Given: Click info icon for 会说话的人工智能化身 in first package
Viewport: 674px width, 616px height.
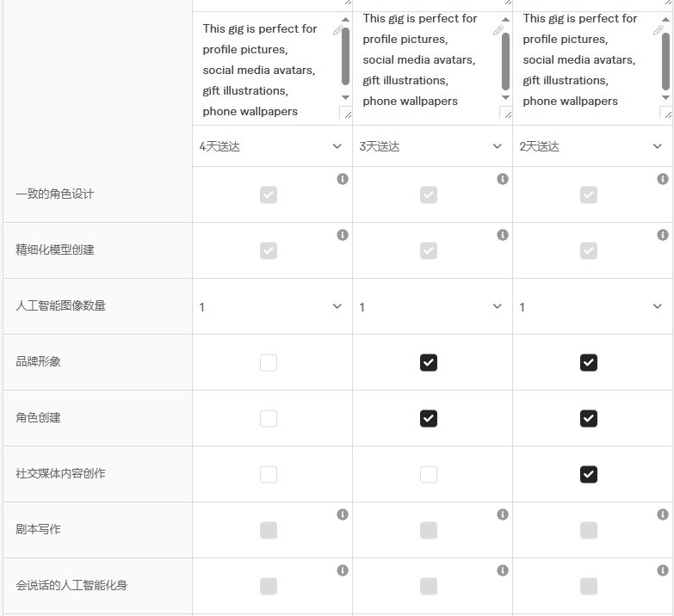Looking at the screenshot, I should 343,570.
